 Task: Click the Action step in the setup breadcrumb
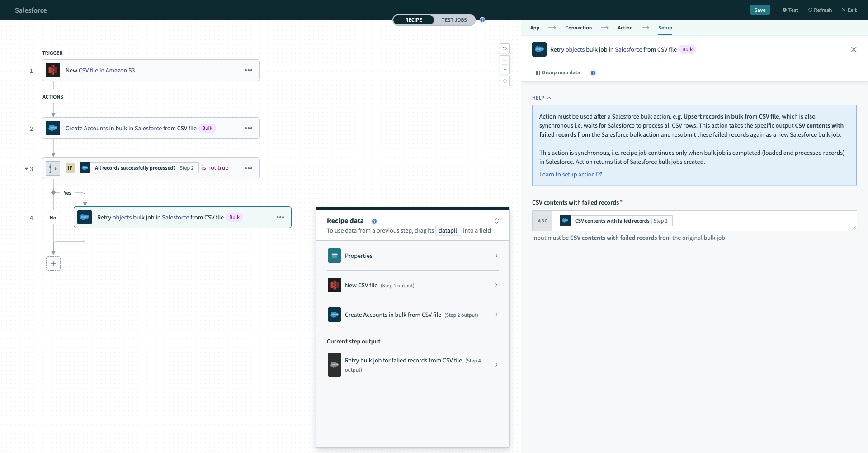[x=625, y=28]
